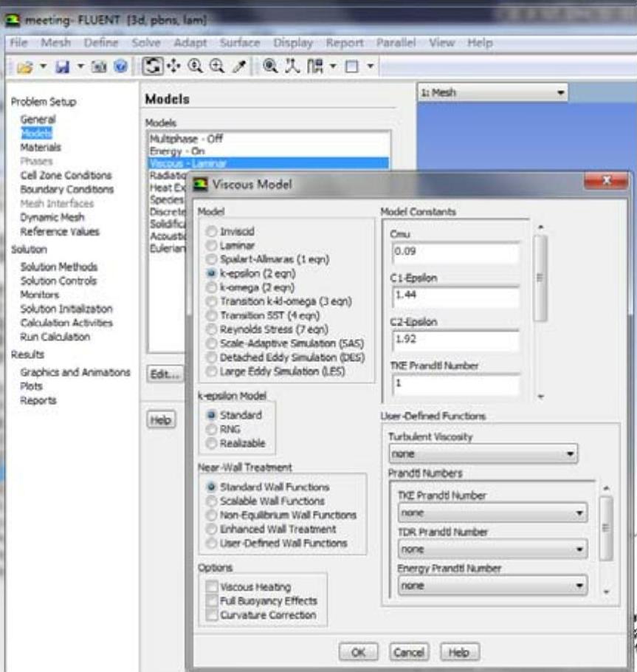Enable the Viscous Heating option
The image size is (637, 672).
pyautogui.click(x=213, y=587)
